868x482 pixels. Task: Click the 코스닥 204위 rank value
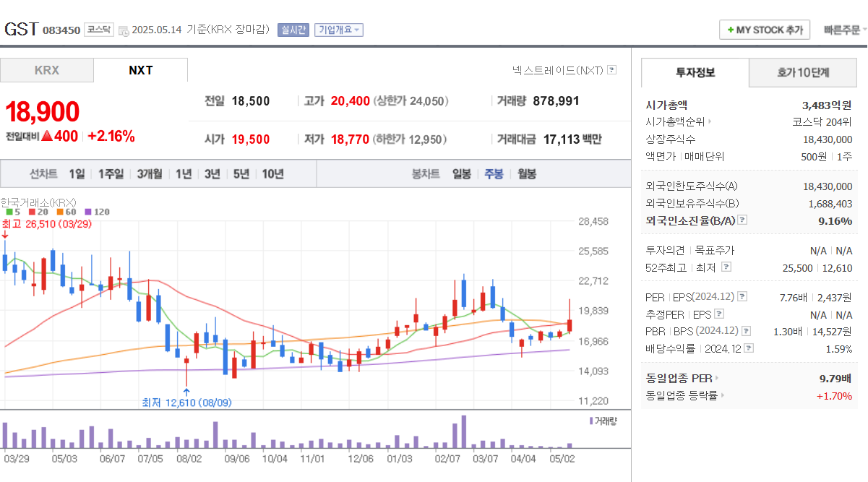click(x=822, y=122)
